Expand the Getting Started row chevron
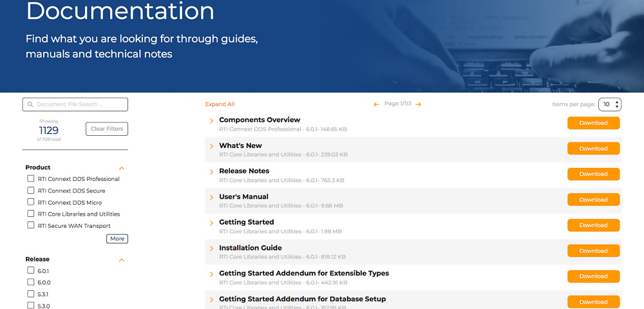The height and width of the screenshot is (309, 644). [x=211, y=223]
